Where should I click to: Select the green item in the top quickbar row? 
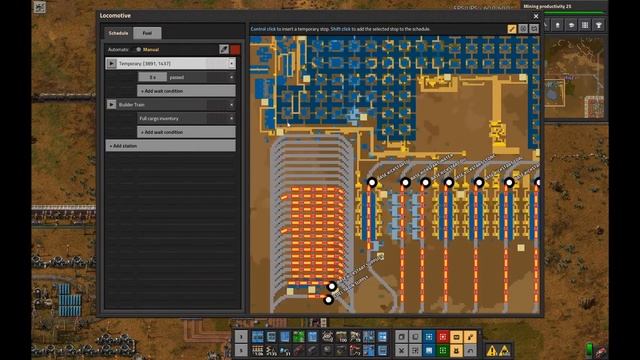(299, 337)
